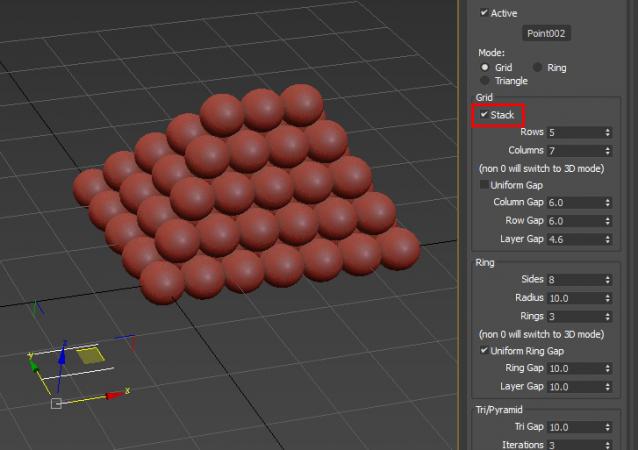Click the blue Z axis gizmo arrow
Screen dimensions: 638x450
[62, 354]
